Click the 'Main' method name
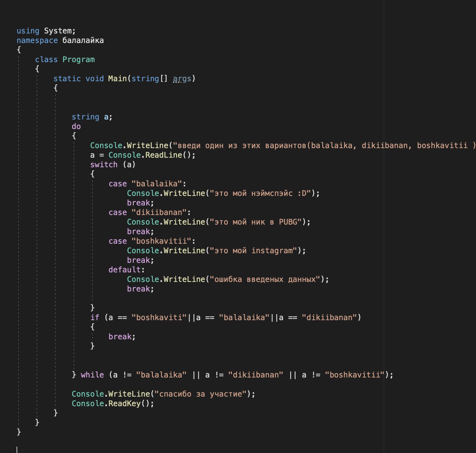The height and width of the screenshot is (453, 476). click(x=117, y=79)
